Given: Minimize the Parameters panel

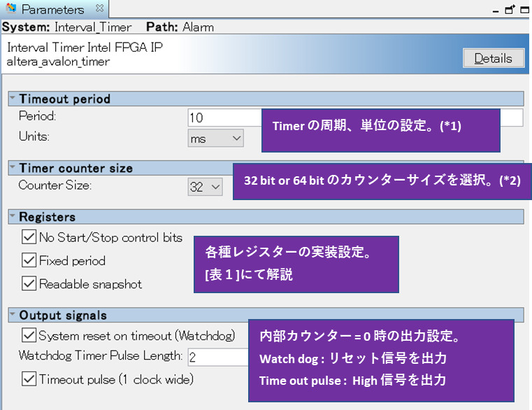Looking at the screenshot, I should (x=496, y=10).
